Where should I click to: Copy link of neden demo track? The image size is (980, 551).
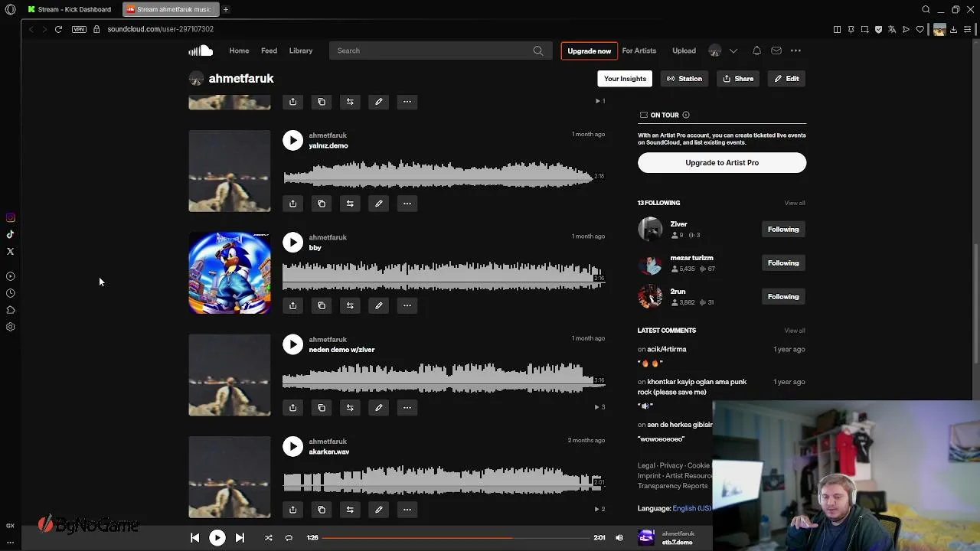(322, 407)
